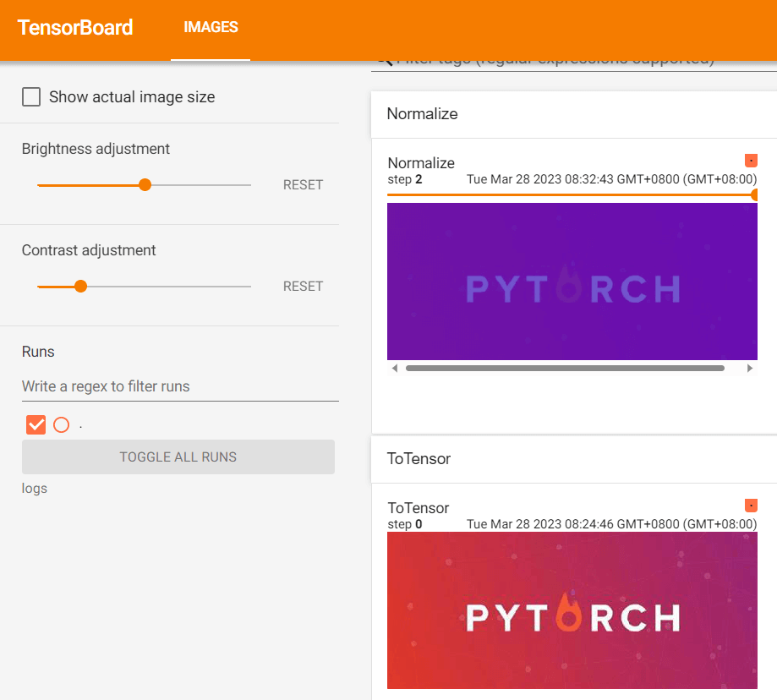
Task: Click the Normalize step slider handle
Action: pos(755,194)
